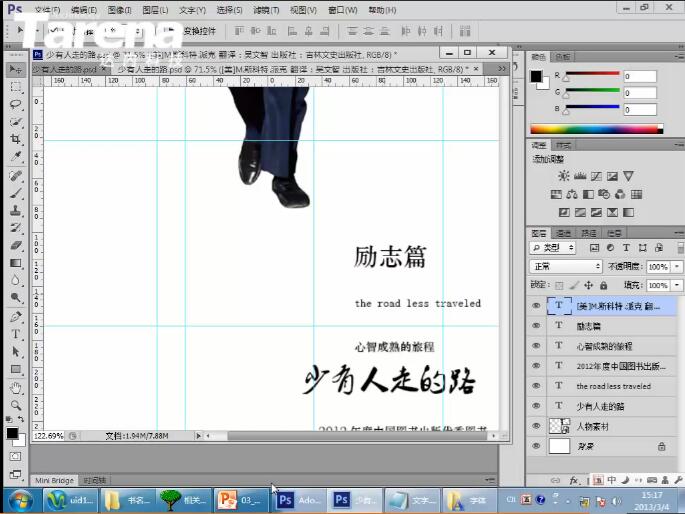Viewport: 685px width, 514px height.
Task: Select the Rectangle shape tool
Action: click(x=16, y=369)
